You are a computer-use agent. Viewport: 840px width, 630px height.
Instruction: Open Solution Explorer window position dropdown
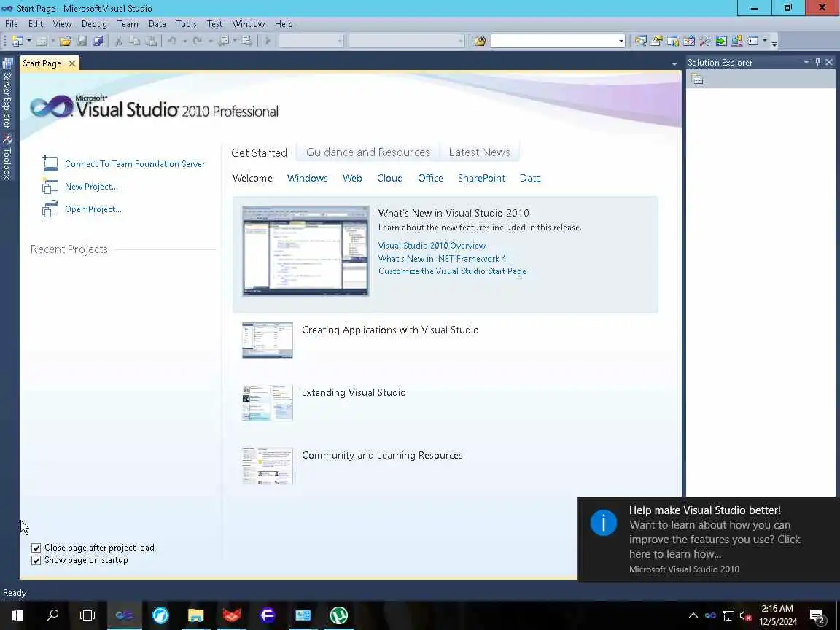point(806,62)
